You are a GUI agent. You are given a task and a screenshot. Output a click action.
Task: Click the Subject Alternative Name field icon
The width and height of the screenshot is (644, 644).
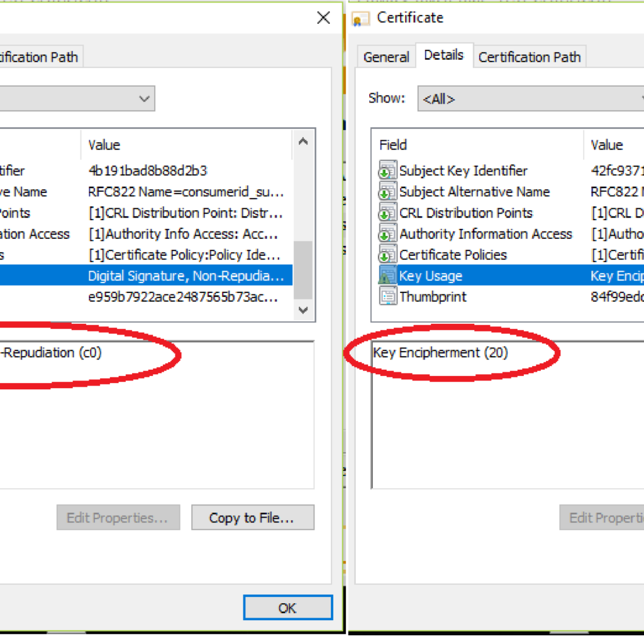point(387,192)
